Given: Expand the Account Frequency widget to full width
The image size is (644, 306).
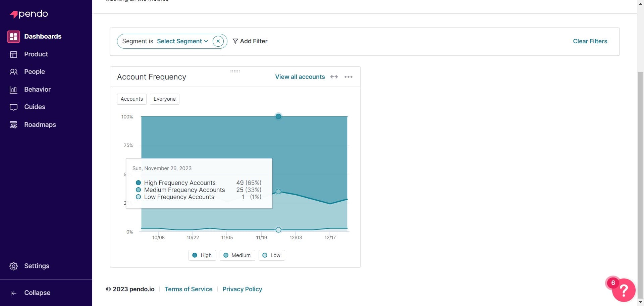Looking at the screenshot, I should (x=334, y=76).
